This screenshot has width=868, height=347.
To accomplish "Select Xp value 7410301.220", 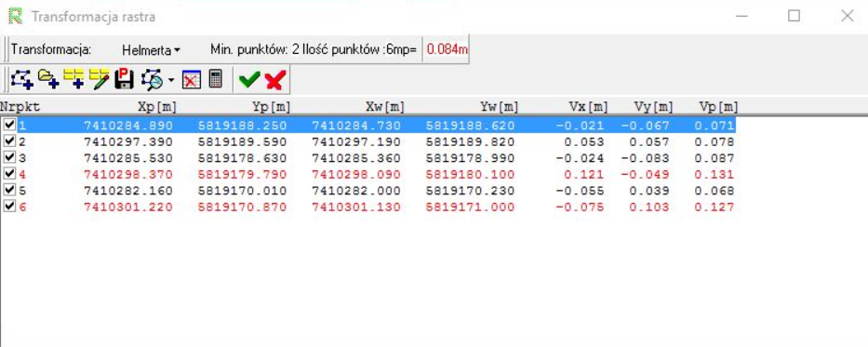I will (128, 207).
